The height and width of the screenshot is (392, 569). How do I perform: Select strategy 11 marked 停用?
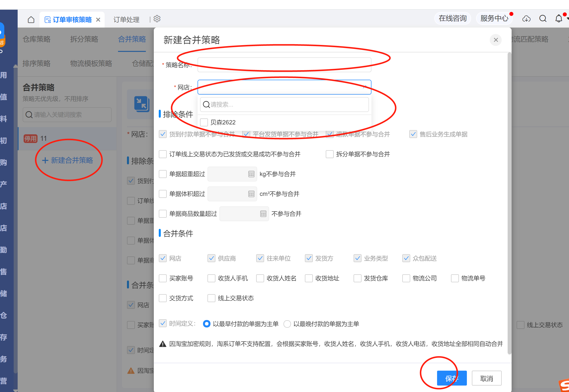(68, 139)
